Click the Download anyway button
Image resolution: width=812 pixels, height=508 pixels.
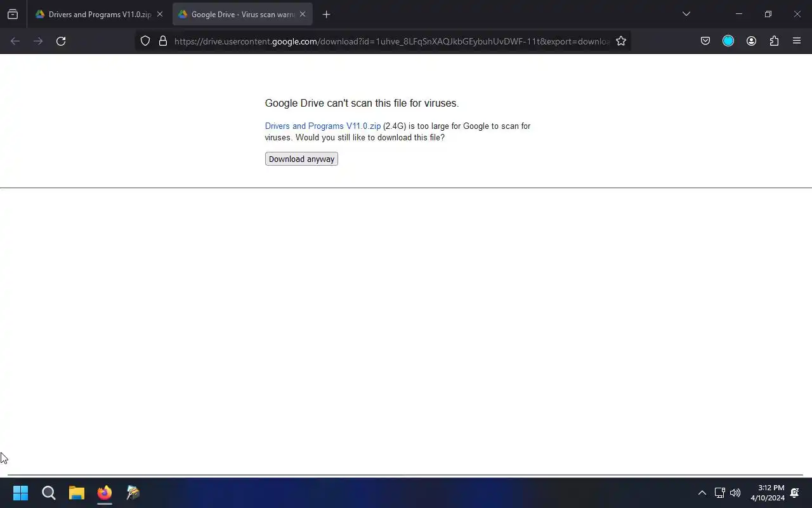click(x=301, y=159)
